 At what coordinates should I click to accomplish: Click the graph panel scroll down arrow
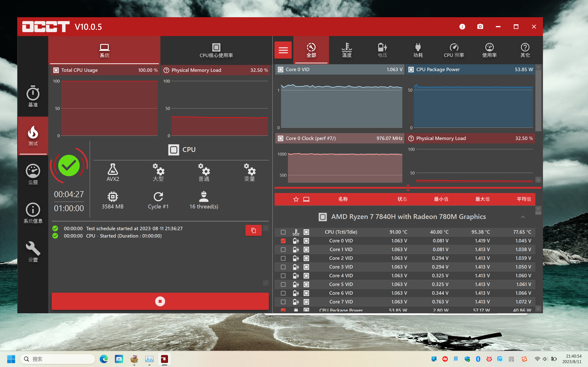538,180
